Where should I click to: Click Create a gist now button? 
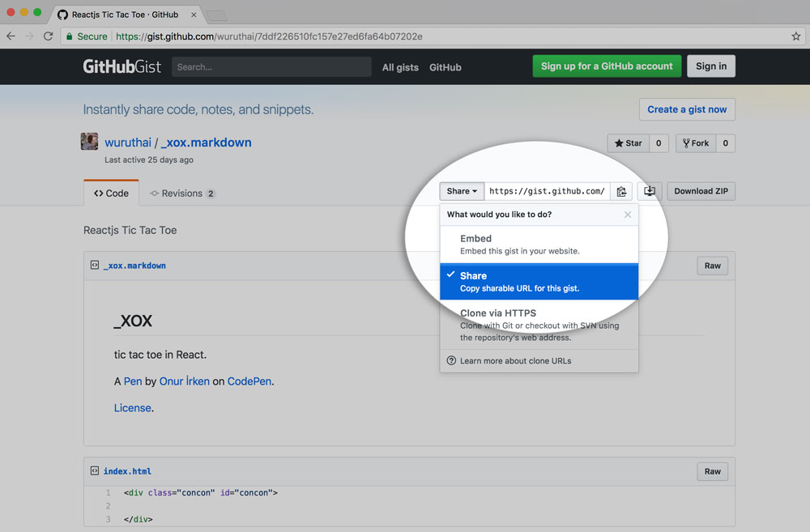click(687, 109)
